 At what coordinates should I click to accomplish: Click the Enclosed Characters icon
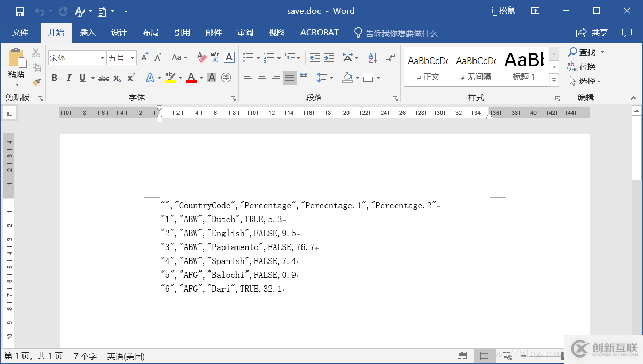click(x=226, y=78)
